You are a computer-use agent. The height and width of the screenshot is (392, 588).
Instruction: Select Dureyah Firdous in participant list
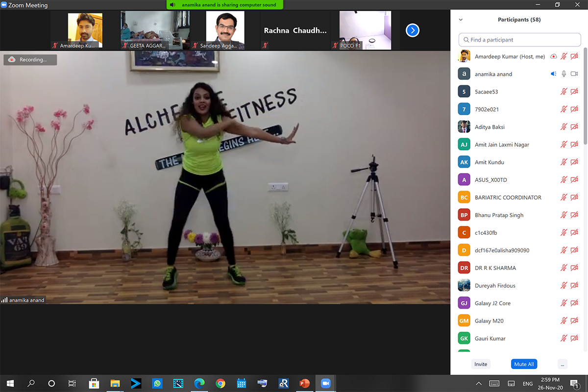coord(495,286)
